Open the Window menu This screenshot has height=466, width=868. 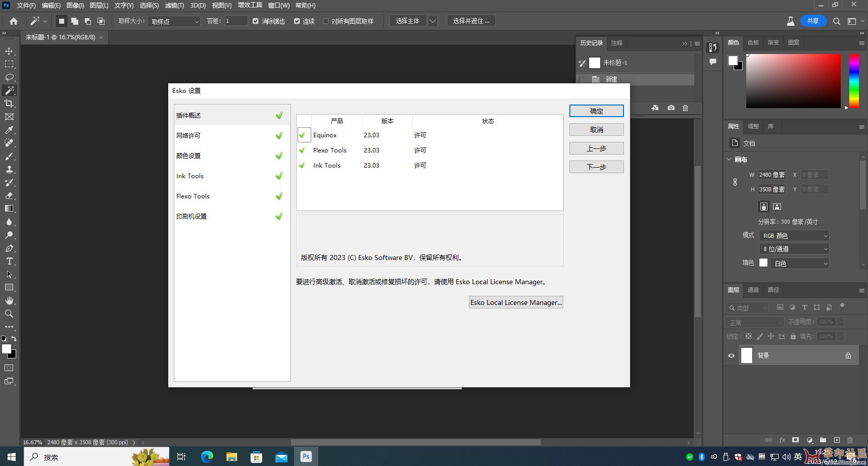click(278, 6)
